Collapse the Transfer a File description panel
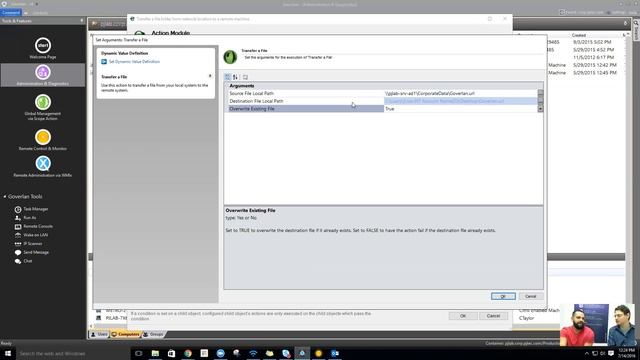The image size is (640, 360). click(x=210, y=76)
